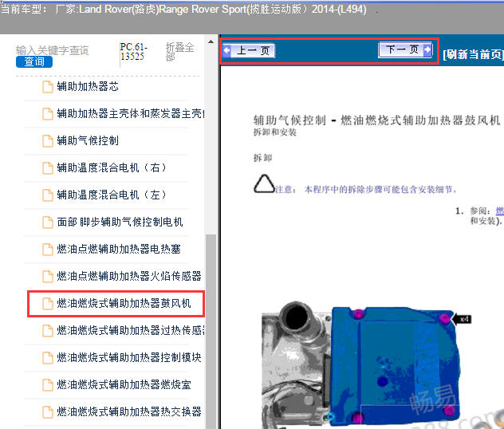This screenshot has width=504, height=429.
Task: Open the 参阅 reference link in step 1
Action: tap(500, 211)
